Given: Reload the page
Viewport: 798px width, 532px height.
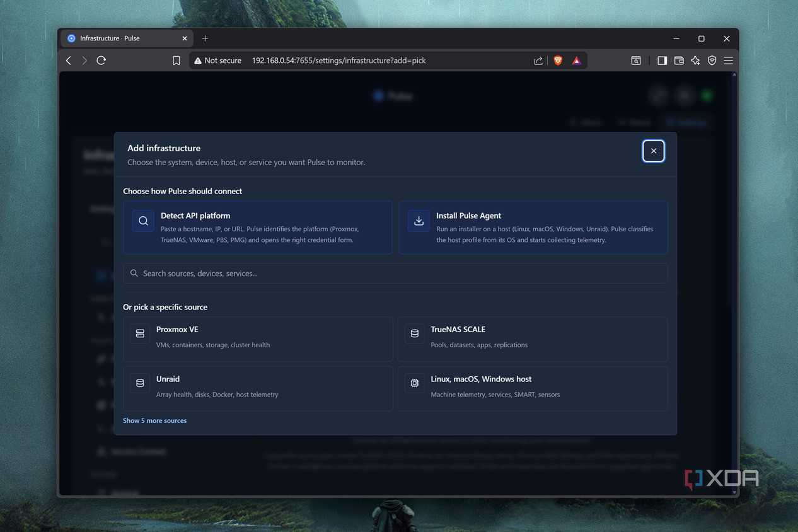Looking at the screenshot, I should coord(101,61).
